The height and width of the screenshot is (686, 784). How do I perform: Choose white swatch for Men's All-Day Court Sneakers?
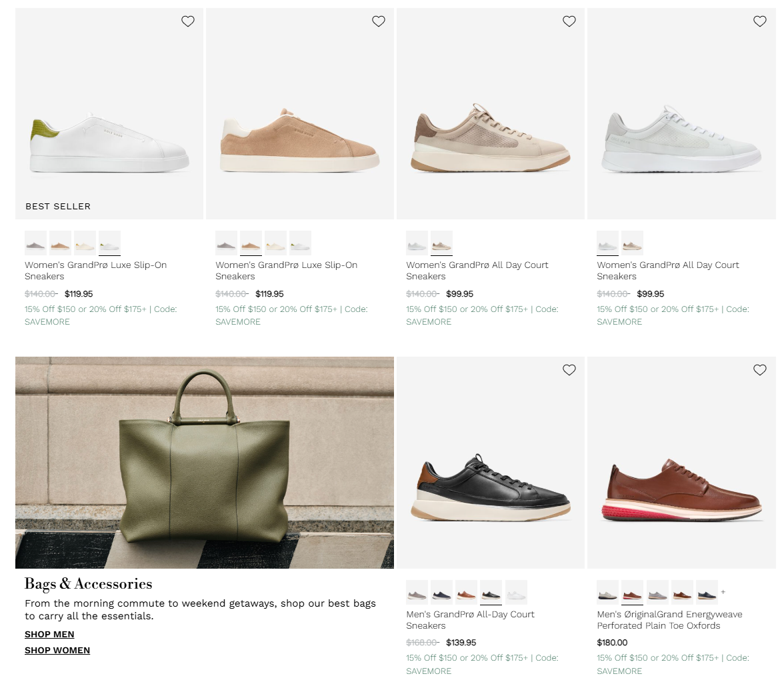pyautogui.click(x=516, y=592)
